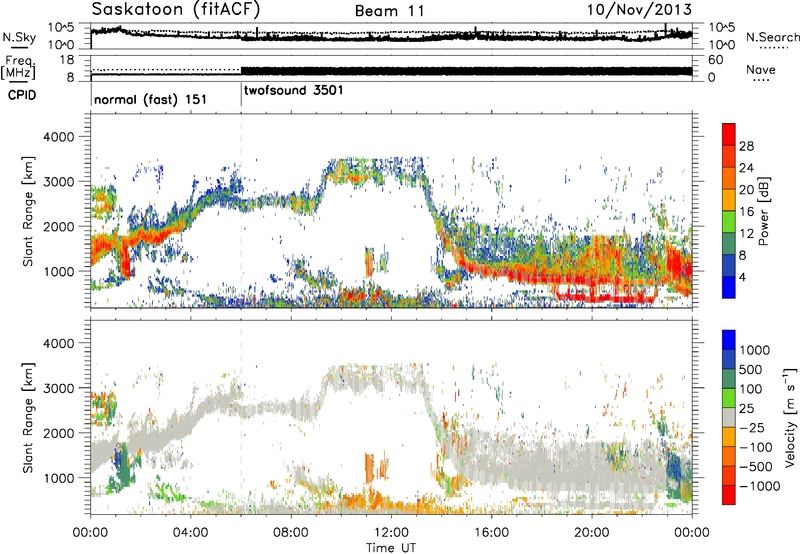This screenshot has width=800, height=554.
Task: Click the '4000' tick on power panel
Action: (58, 137)
